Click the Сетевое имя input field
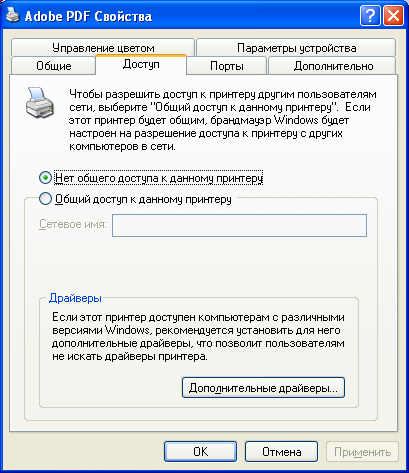The image size is (409, 473). pyautogui.click(x=239, y=226)
